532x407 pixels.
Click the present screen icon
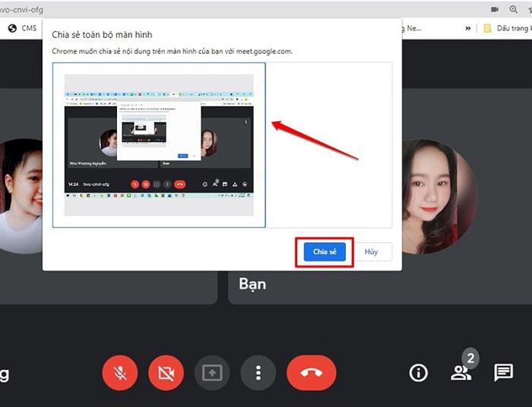tap(212, 373)
